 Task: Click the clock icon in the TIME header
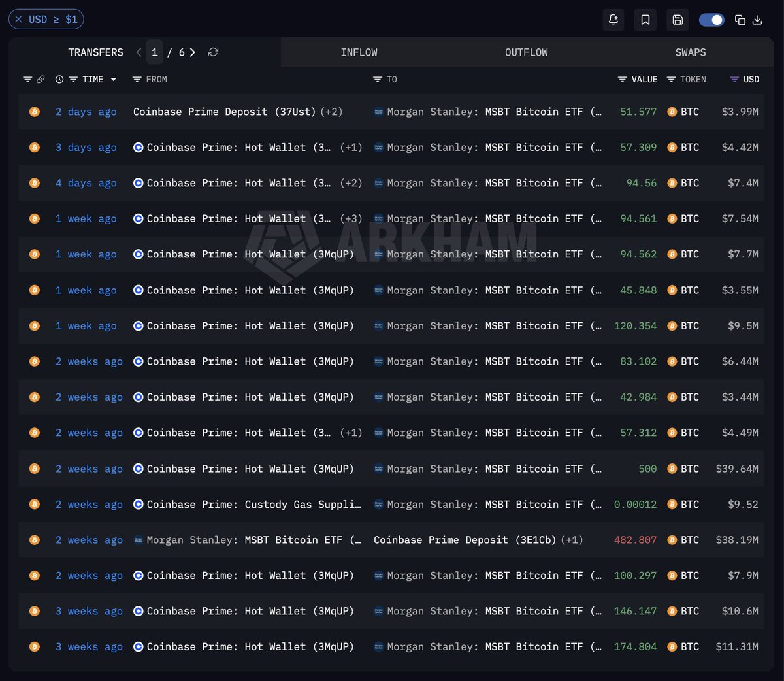[59, 79]
